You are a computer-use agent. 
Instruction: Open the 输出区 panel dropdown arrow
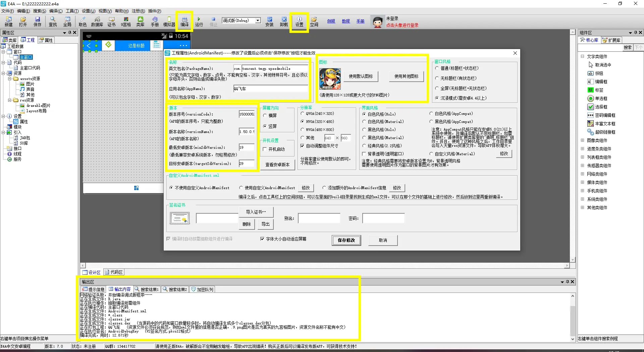coord(562,282)
